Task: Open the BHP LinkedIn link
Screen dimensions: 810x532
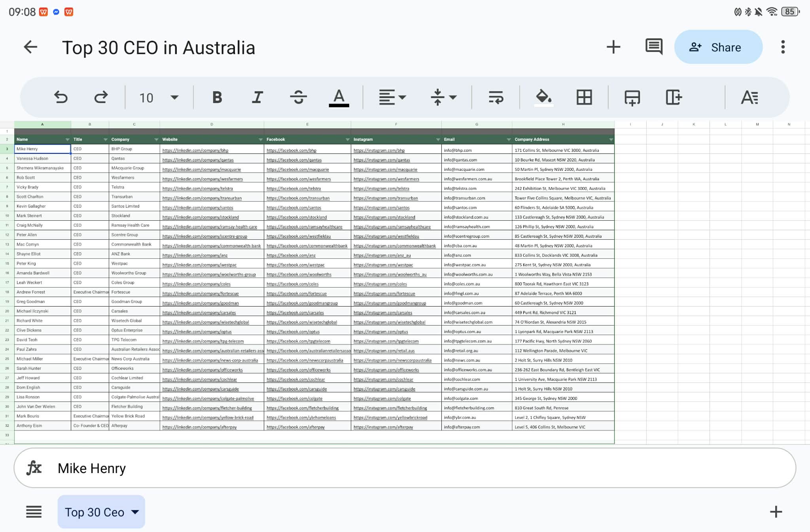Action: point(195,150)
